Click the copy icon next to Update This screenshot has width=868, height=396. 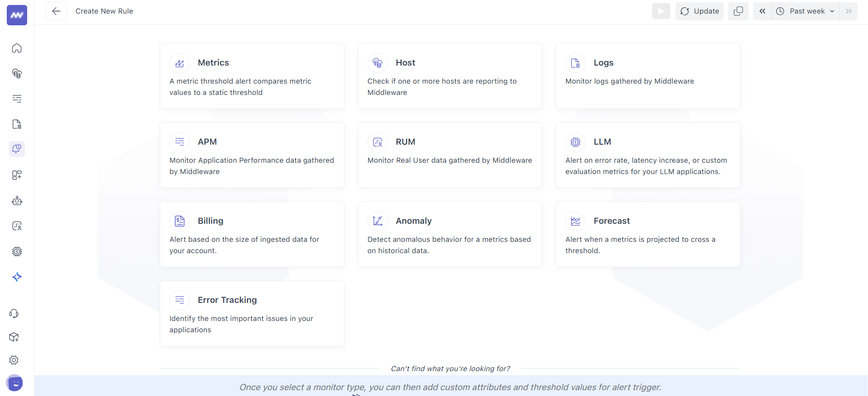pos(738,11)
